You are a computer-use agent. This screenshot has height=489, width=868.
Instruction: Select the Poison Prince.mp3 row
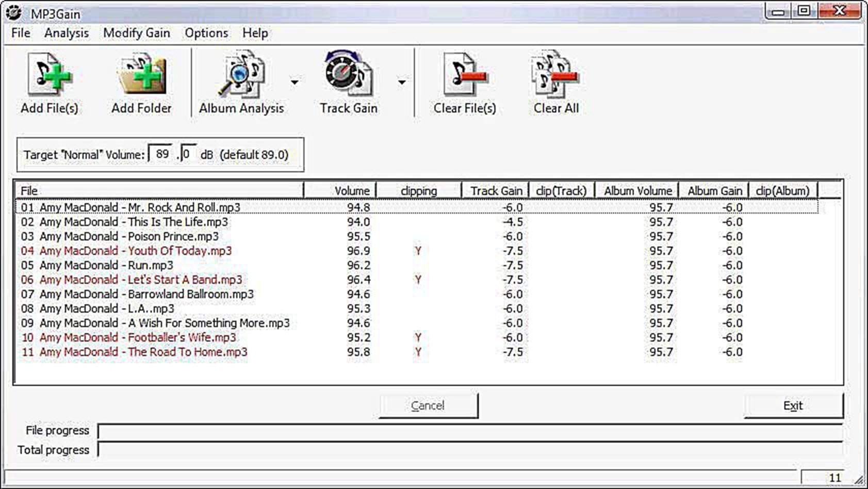417,236
